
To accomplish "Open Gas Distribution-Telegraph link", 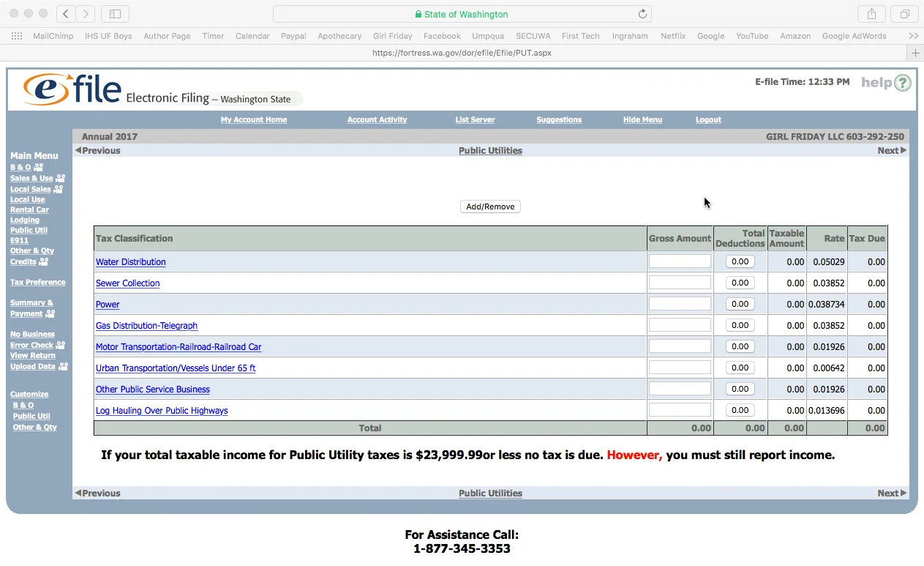I will 146,326.
